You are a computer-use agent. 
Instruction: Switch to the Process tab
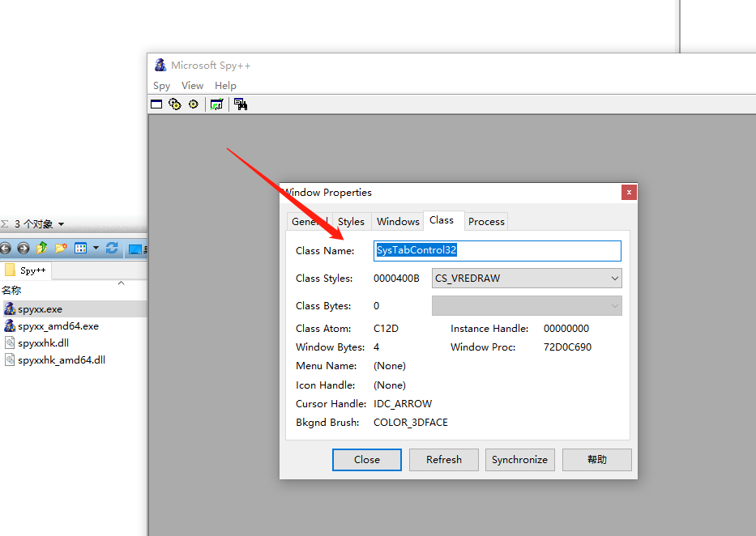point(486,220)
